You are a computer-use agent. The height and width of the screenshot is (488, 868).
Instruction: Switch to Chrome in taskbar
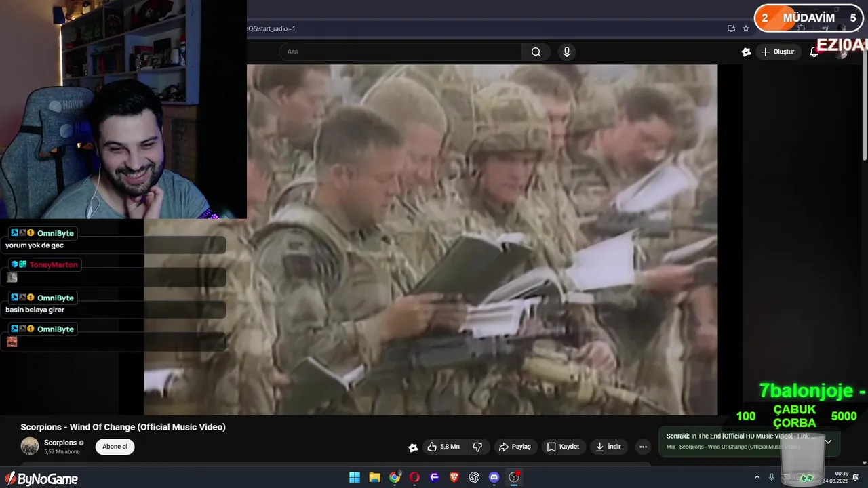pyautogui.click(x=395, y=477)
